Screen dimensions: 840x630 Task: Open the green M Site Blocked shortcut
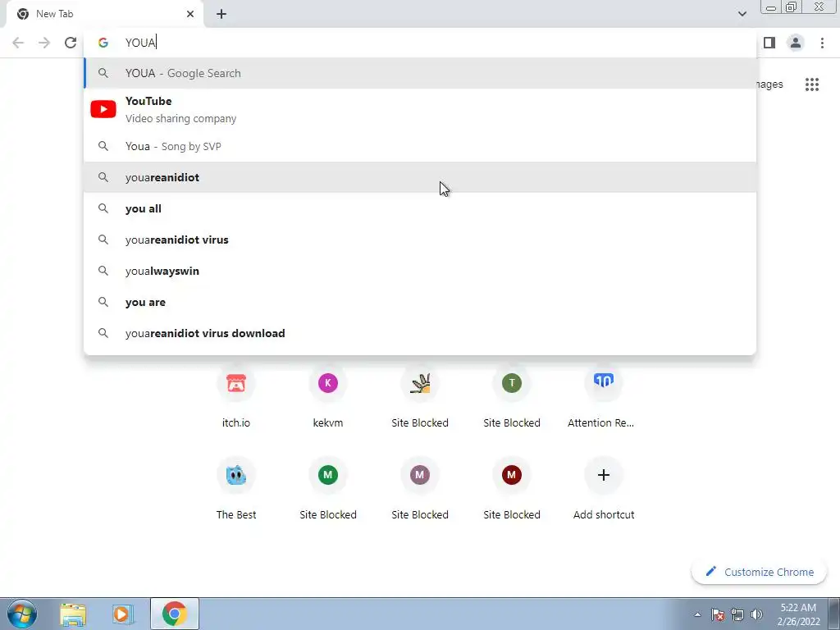pyautogui.click(x=328, y=489)
